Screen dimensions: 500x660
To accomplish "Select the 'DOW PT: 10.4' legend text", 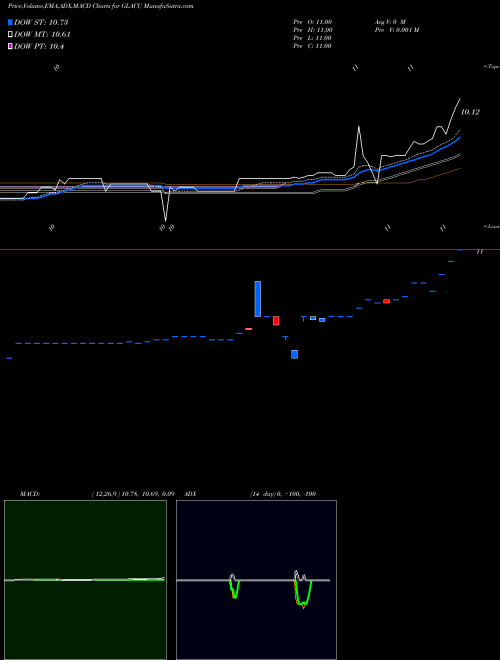I will [x=39, y=47].
